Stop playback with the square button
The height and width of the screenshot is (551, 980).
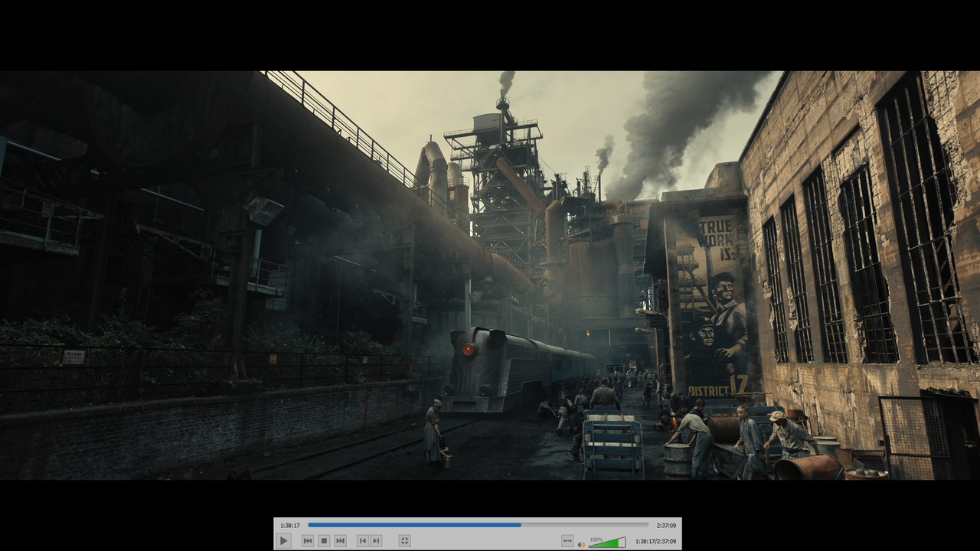point(324,541)
